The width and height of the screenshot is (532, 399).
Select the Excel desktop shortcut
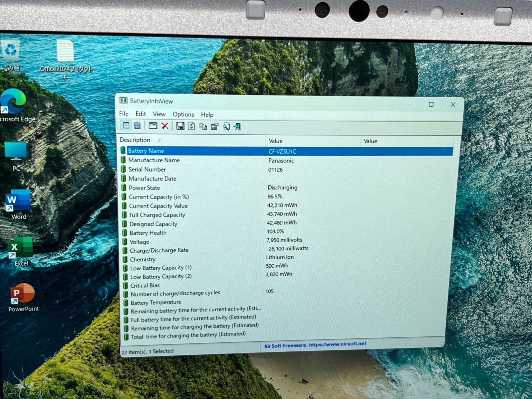[x=21, y=252]
